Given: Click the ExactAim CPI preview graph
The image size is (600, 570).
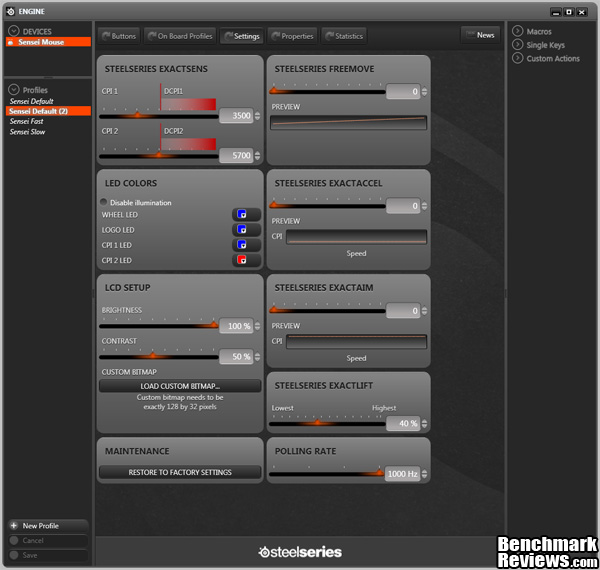Looking at the screenshot, I should point(356,342).
